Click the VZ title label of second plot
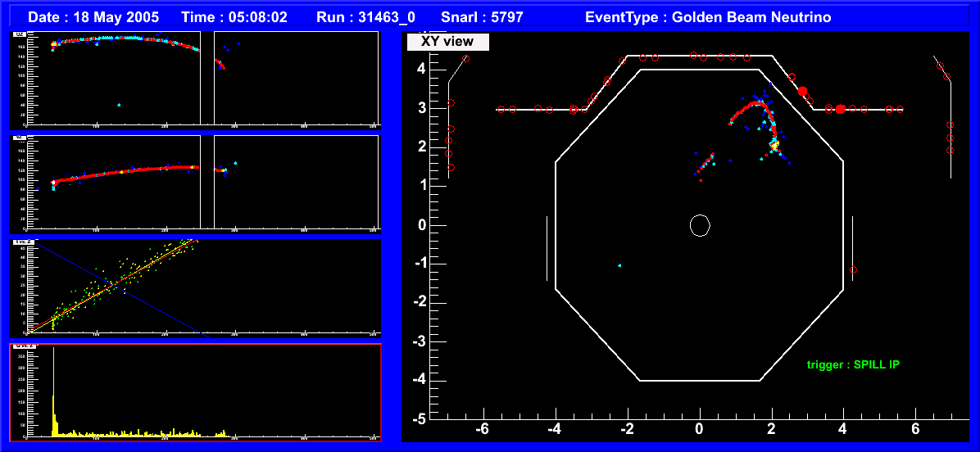Viewport: 980px width, 452px height. click(19, 138)
